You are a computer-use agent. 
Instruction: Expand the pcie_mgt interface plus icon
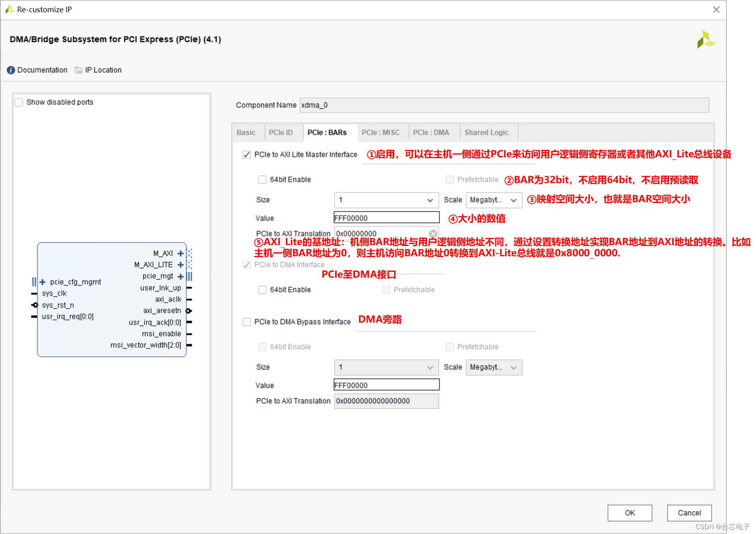(x=180, y=276)
